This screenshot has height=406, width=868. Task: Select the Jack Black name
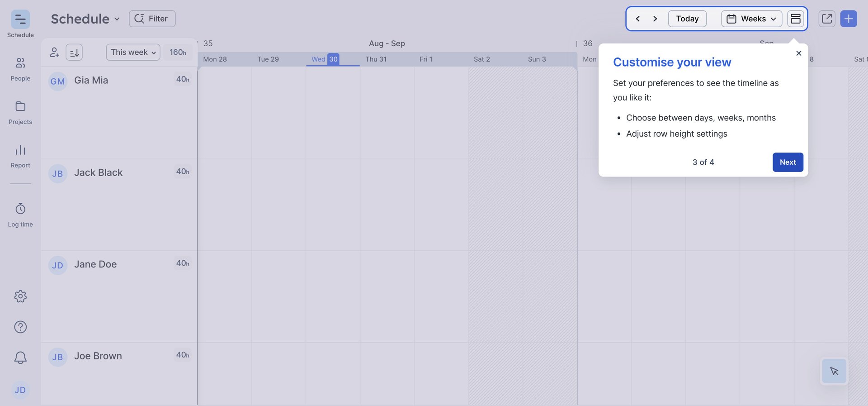(99, 172)
